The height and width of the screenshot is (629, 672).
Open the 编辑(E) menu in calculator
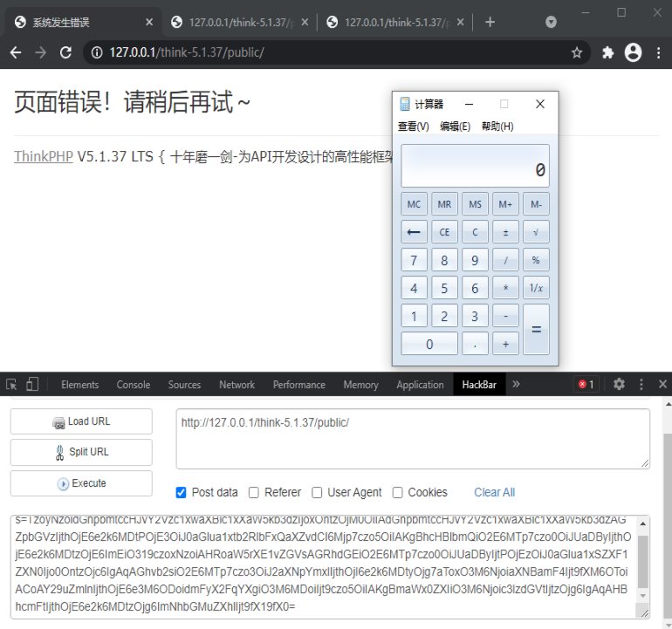[456, 126]
